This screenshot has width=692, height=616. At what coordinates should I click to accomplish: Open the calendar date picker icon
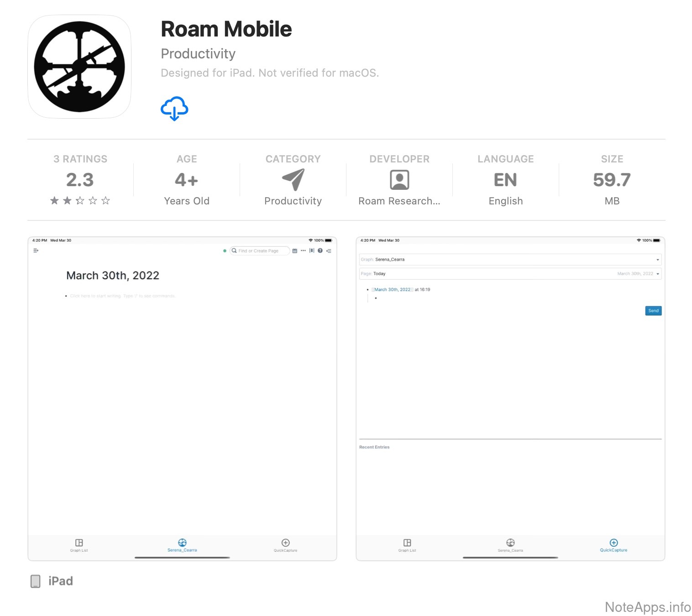(x=294, y=251)
